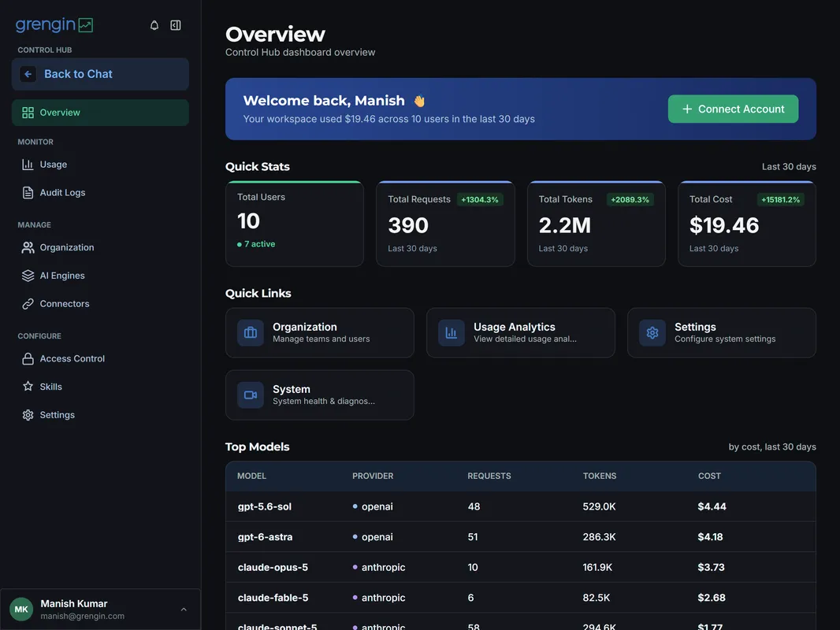Viewport: 840px width, 630px height.
Task: Open the Usage page
Action: pos(100,165)
